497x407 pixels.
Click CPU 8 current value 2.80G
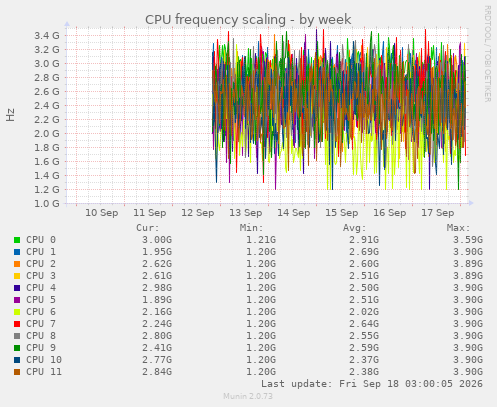(x=157, y=336)
